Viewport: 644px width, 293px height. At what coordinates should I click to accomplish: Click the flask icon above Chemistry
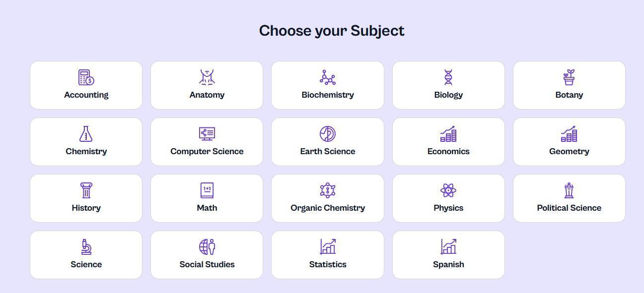click(x=86, y=133)
